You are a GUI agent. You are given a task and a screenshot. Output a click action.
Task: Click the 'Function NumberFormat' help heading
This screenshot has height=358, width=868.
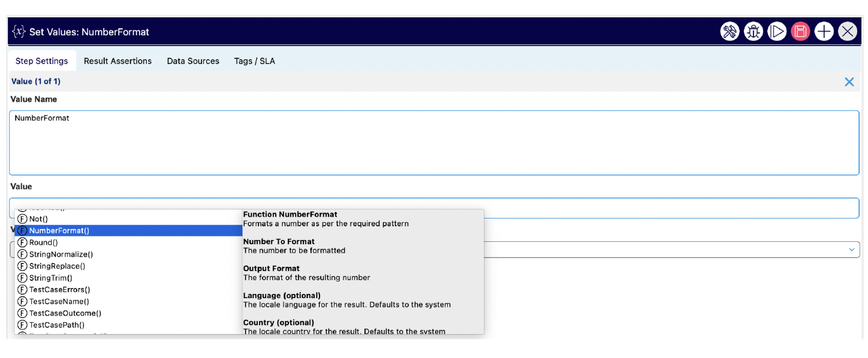[x=290, y=214]
